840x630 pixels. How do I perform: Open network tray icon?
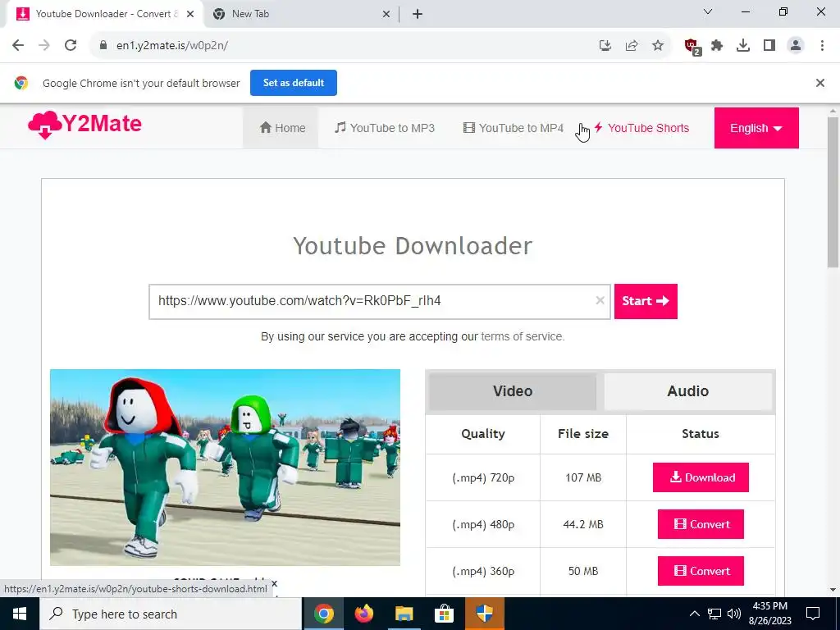714,614
